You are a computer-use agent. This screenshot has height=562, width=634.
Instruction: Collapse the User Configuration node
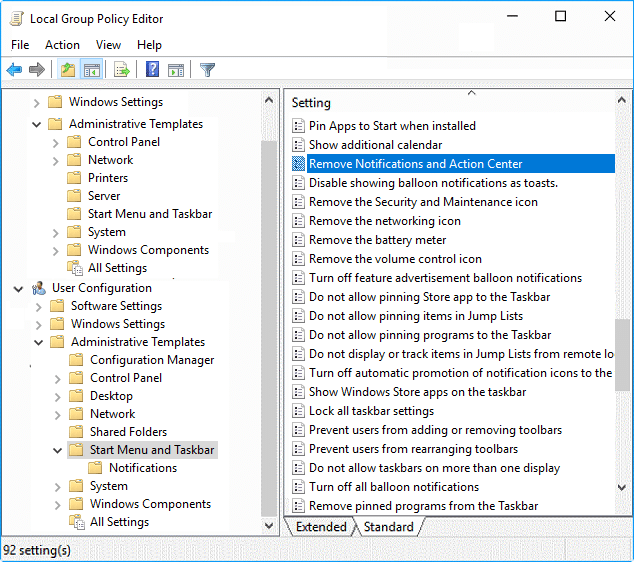point(19,288)
